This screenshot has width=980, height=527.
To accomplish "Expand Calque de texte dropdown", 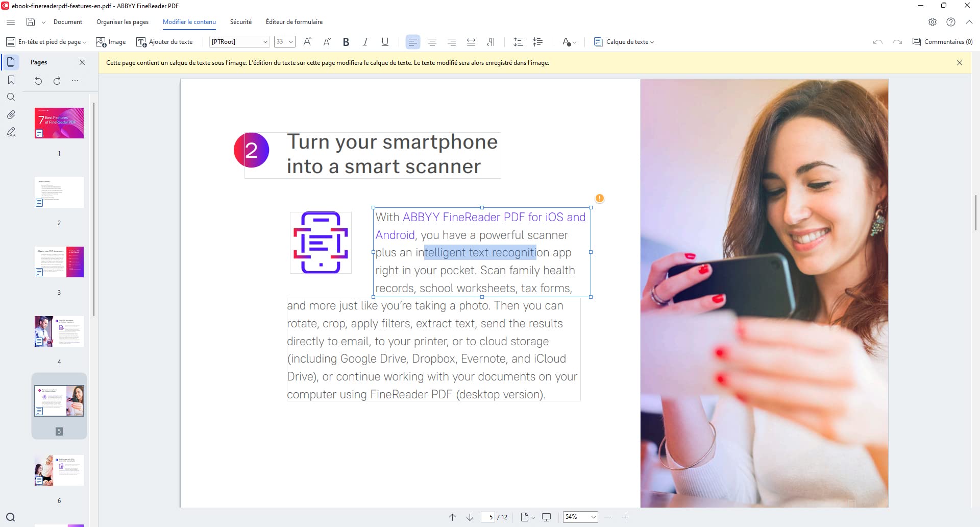I will tap(624, 42).
